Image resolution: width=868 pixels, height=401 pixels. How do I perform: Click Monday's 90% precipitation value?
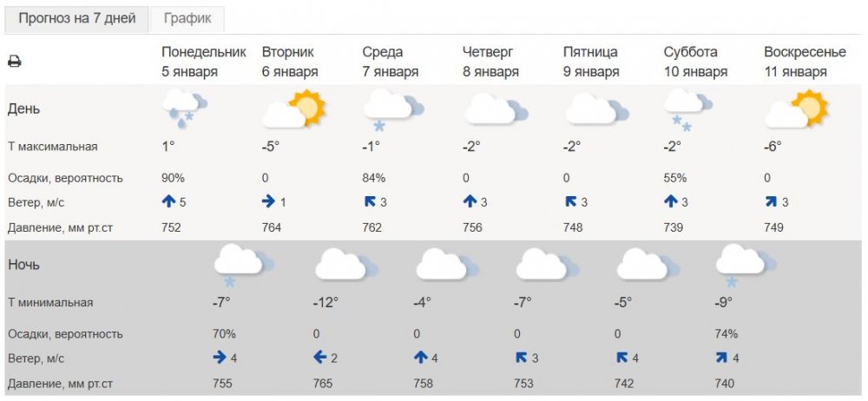tap(174, 178)
